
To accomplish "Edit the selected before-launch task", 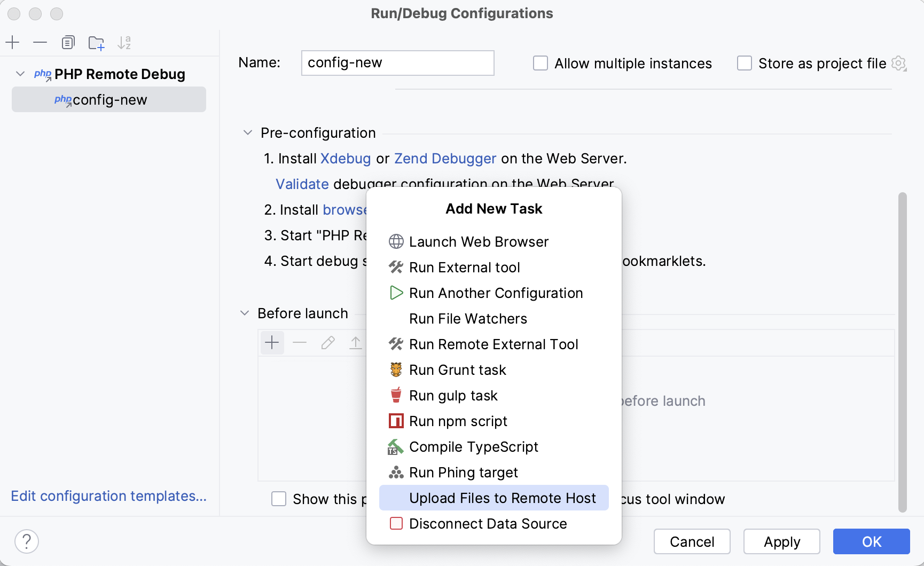I will click(x=328, y=342).
